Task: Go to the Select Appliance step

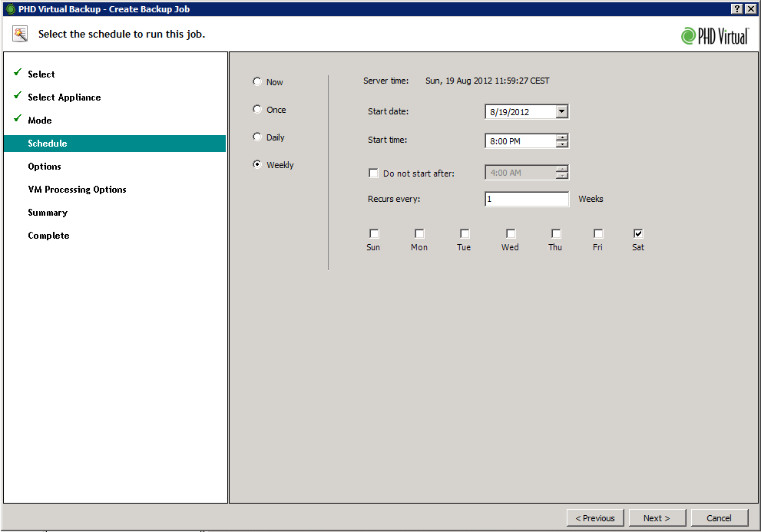Action: click(x=64, y=97)
